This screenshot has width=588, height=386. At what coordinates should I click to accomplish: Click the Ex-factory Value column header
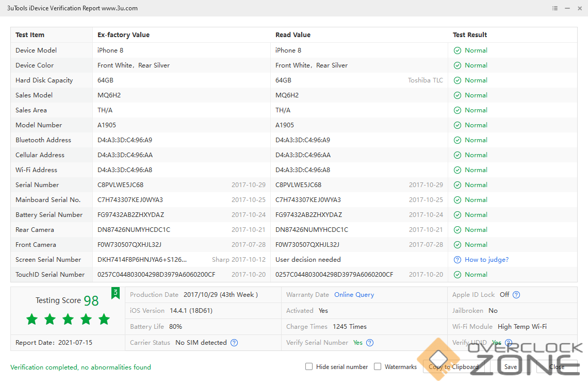tap(123, 35)
